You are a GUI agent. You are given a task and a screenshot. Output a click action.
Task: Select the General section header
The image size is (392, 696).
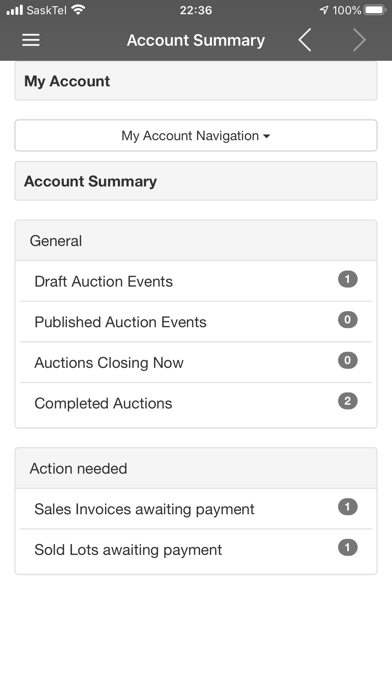196,241
